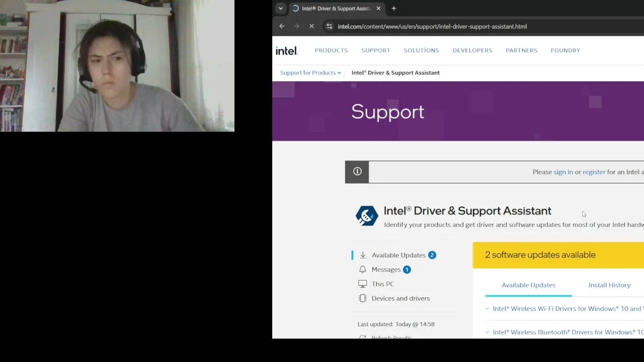Screen dimensions: 644x362
Task: Open a new browser tab
Action: click(394, 9)
